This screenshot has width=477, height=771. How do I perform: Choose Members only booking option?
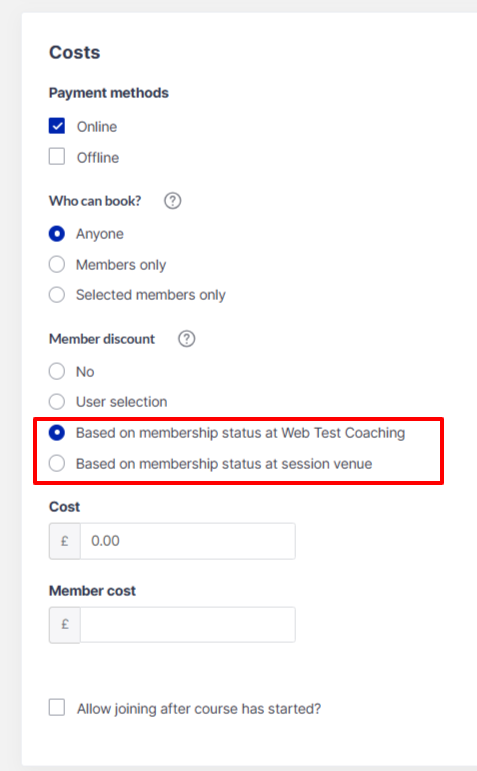[x=57, y=265]
